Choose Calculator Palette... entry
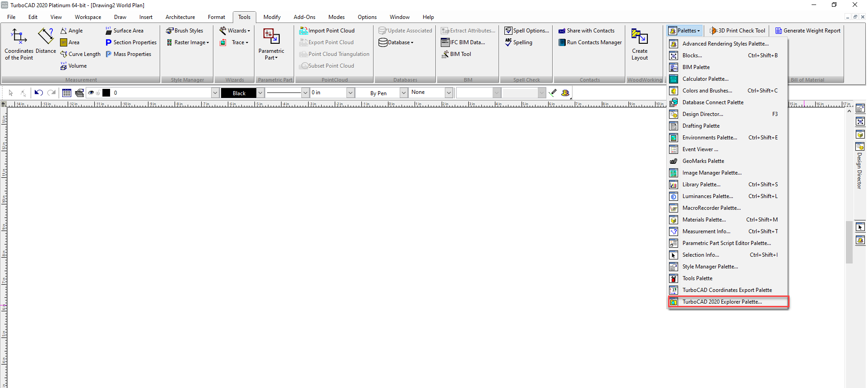Viewport: 868px width, 388px height. [728, 79]
